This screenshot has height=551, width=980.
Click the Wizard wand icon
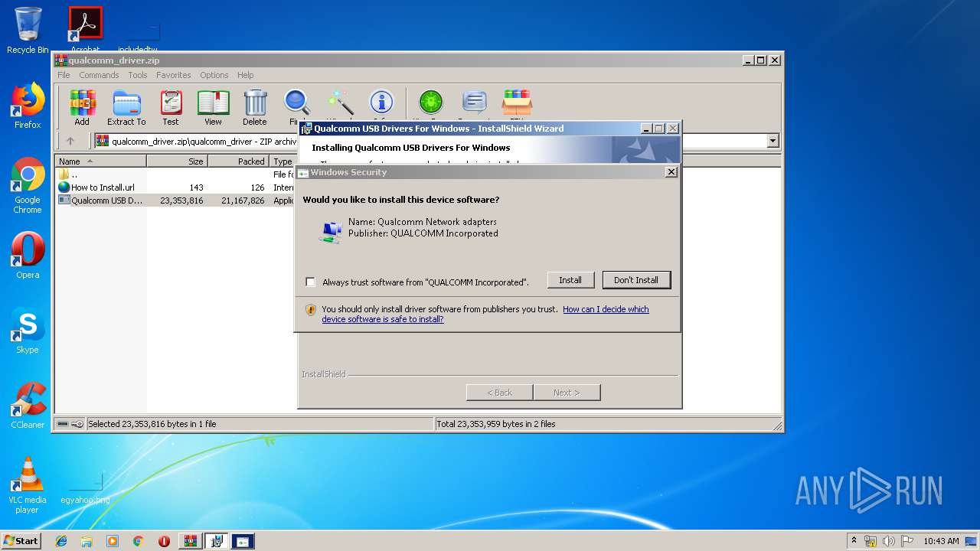(x=340, y=103)
